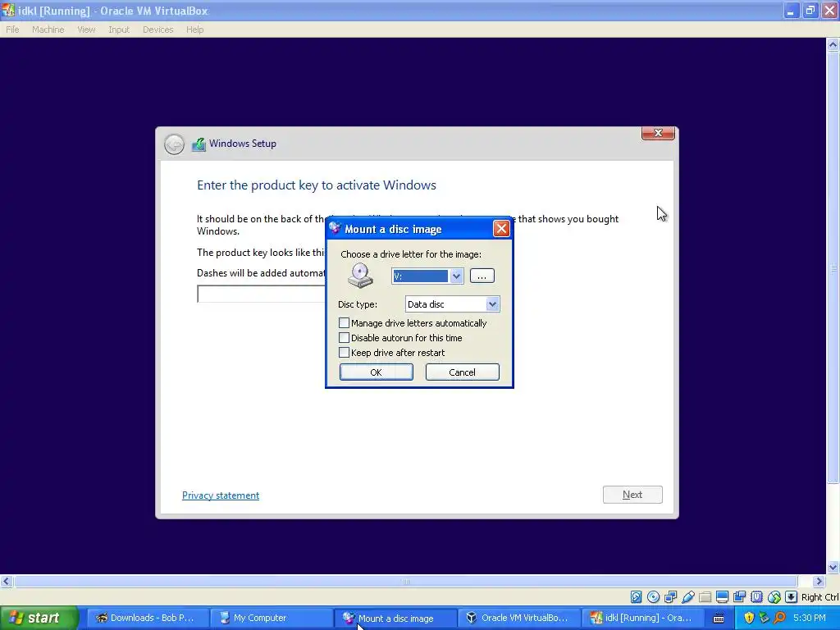840x630 pixels.
Task: Click the Windows start button
Action: tap(39, 619)
